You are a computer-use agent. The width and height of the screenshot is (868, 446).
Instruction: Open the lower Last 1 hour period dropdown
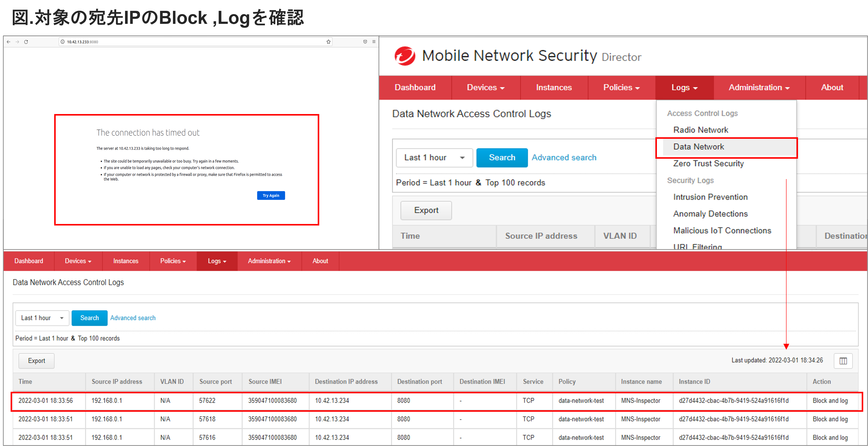tap(42, 318)
